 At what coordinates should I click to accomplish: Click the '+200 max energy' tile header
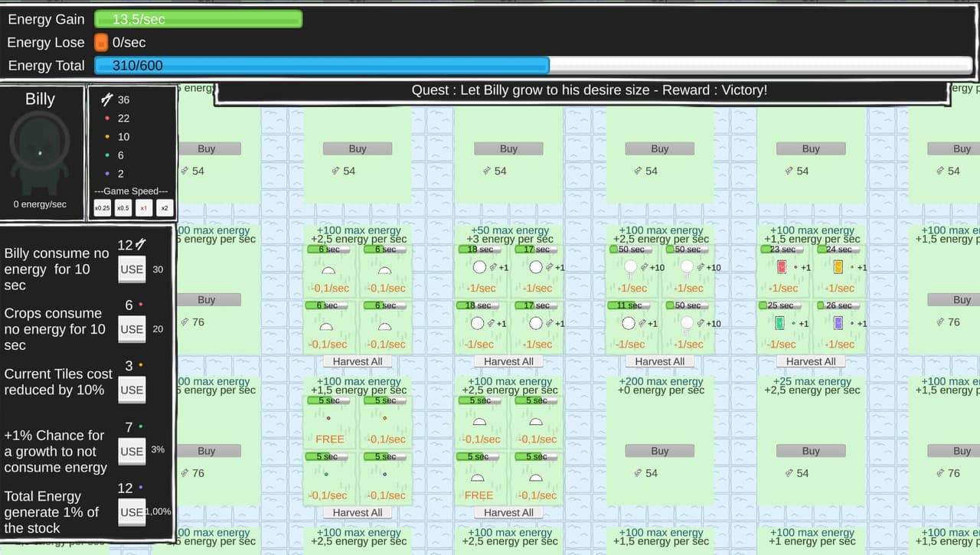(660, 381)
